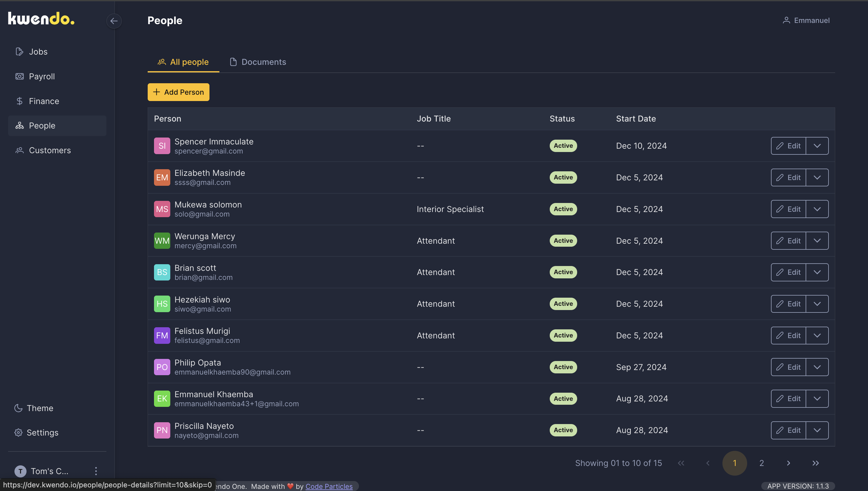Click PO avatar of Philip Opata

[162, 367]
